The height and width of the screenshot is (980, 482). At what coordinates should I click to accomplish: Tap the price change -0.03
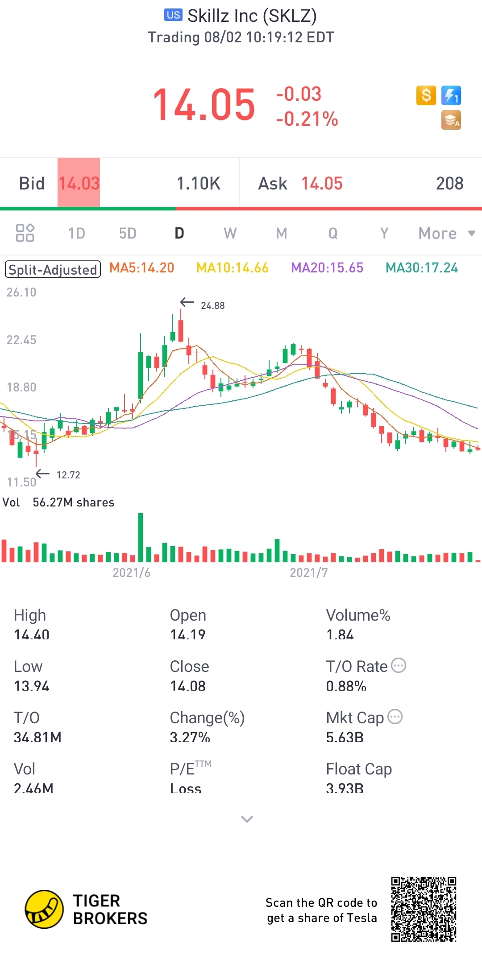point(299,94)
